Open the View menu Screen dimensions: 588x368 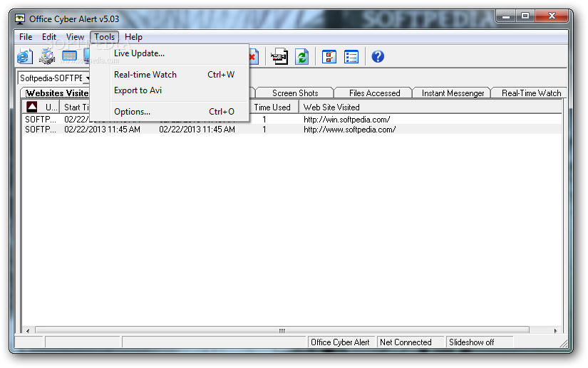pos(75,37)
